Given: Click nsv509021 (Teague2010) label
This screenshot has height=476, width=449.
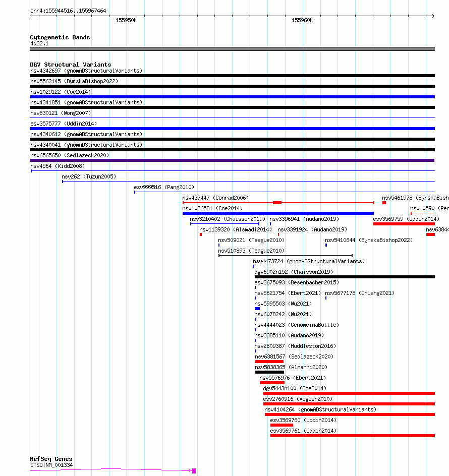Looking at the screenshot, I should point(251,241).
